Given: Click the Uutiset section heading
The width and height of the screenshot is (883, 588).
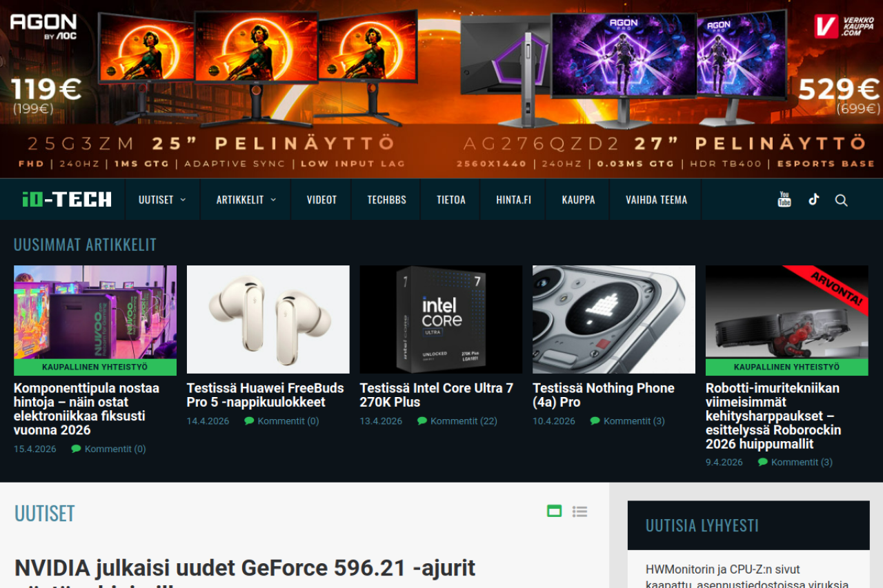Looking at the screenshot, I should coord(44,514).
